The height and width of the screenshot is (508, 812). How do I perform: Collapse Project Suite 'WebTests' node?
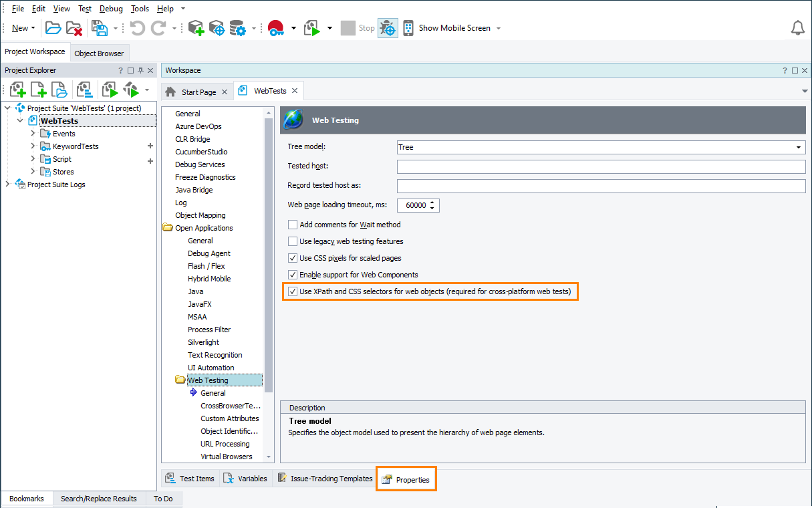pyautogui.click(x=7, y=108)
